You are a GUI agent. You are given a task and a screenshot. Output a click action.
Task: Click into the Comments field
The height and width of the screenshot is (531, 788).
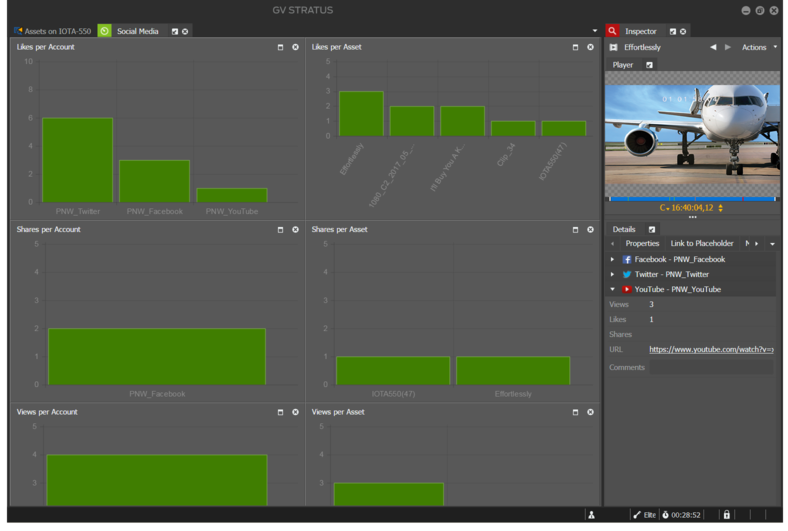click(x=711, y=368)
